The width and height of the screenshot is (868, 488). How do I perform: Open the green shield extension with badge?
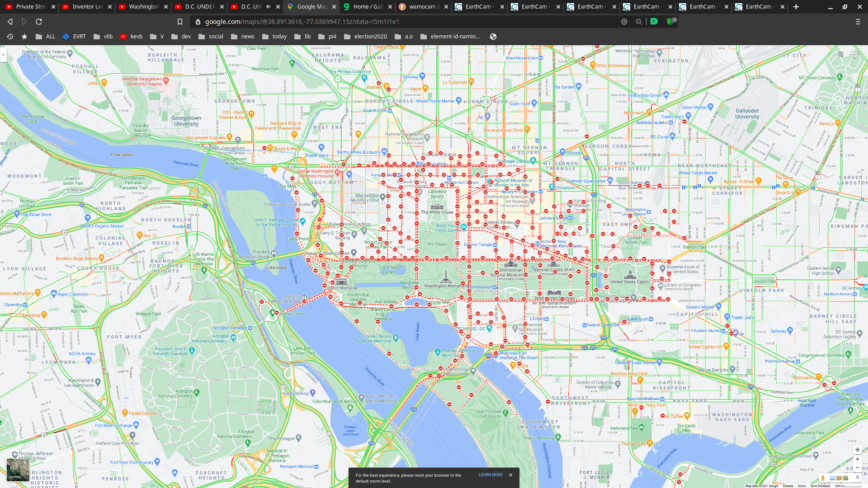tap(671, 21)
